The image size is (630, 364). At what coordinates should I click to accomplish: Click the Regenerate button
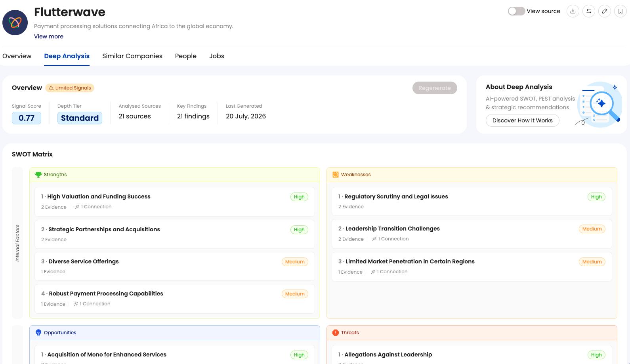click(x=435, y=88)
